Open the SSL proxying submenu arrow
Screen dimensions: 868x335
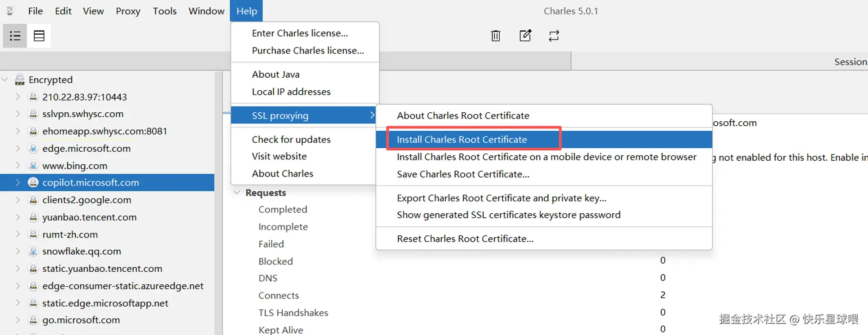tap(372, 115)
